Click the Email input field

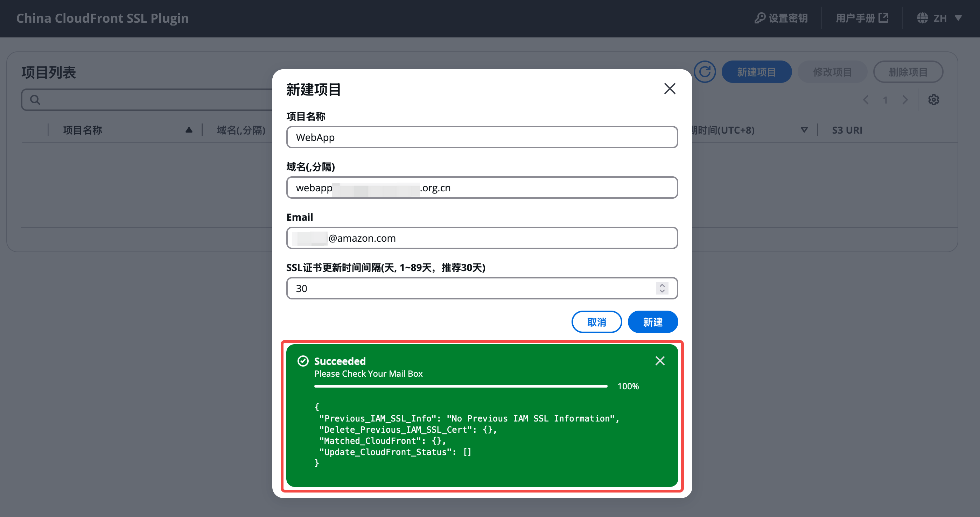[x=482, y=238]
